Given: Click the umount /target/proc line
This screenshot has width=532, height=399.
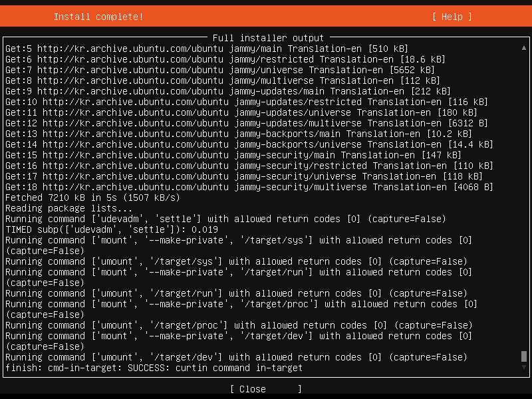Looking at the screenshot, I should coord(239,325).
